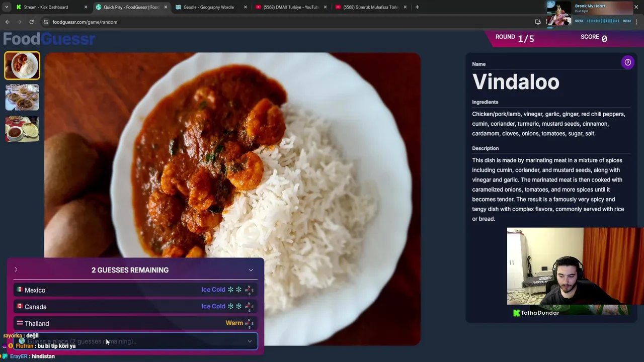Viewport: 644px width, 362px height.
Task: Switch to Gümrük Muhafaza YouTube tab
Action: point(371,7)
